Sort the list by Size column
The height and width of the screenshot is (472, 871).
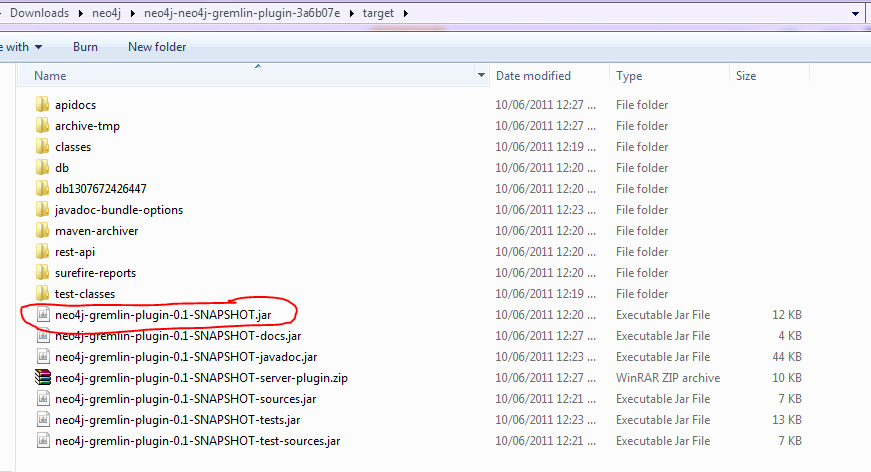(x=746, y=76)
